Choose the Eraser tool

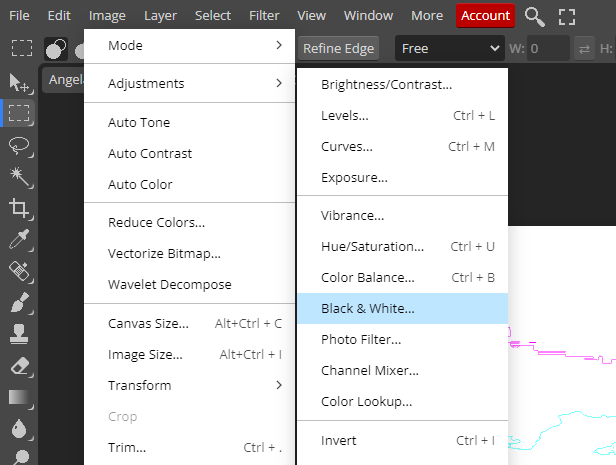click(x=18, y=366)
